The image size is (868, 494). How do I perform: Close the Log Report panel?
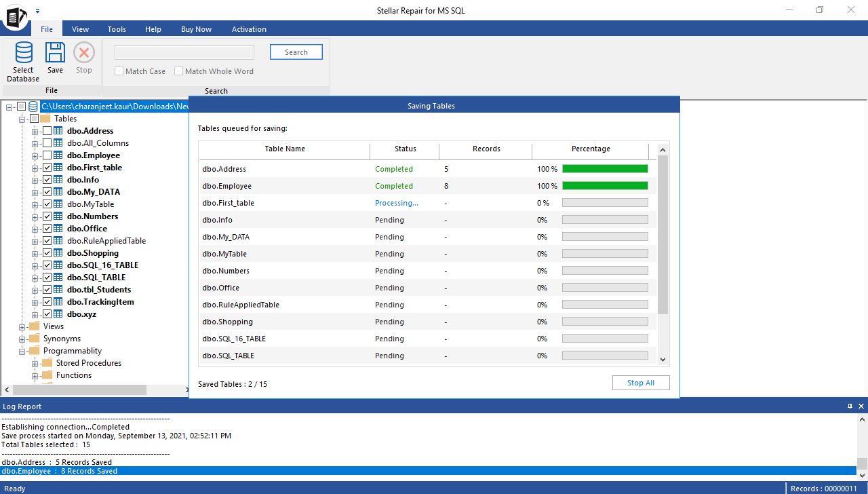click(861, 406)
